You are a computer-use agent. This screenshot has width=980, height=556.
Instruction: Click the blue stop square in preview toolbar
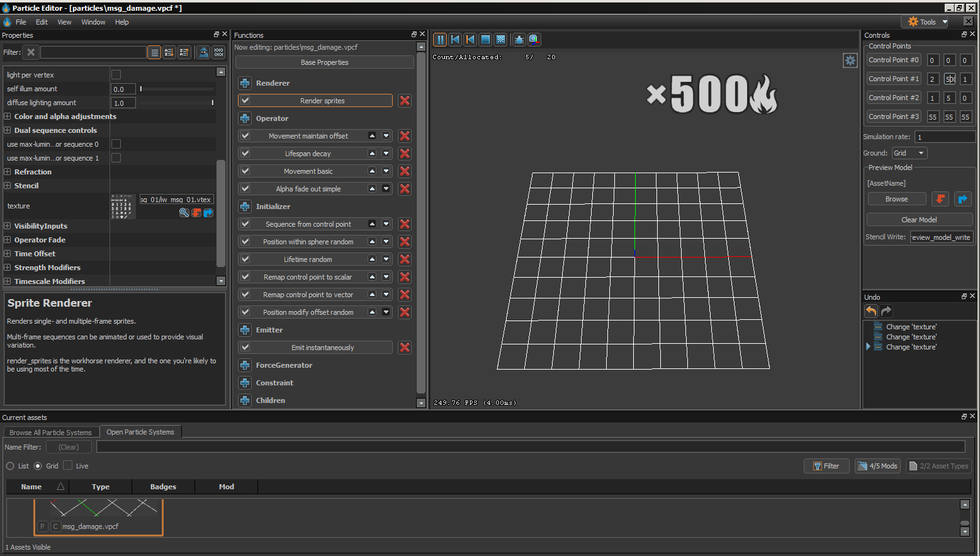[485, 40]
